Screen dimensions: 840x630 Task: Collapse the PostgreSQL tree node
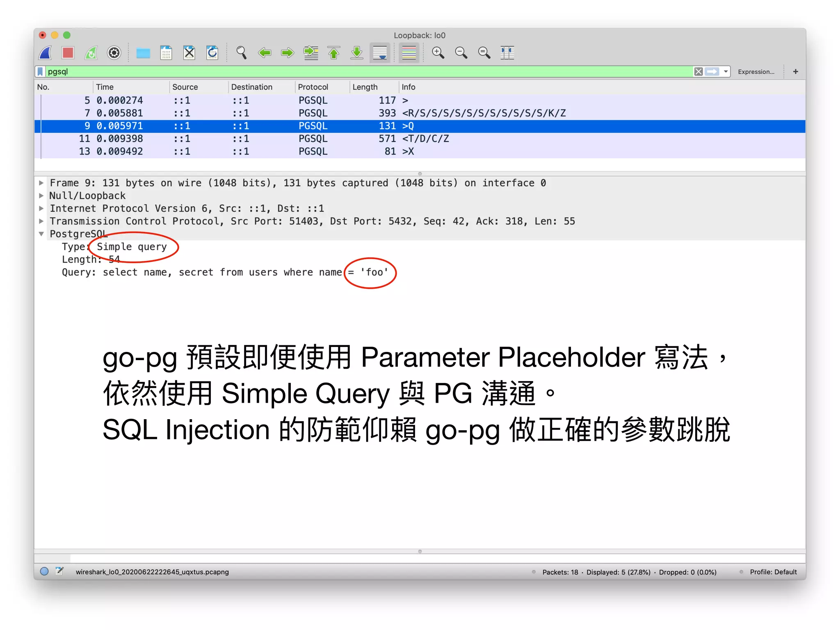click(41, 234)
